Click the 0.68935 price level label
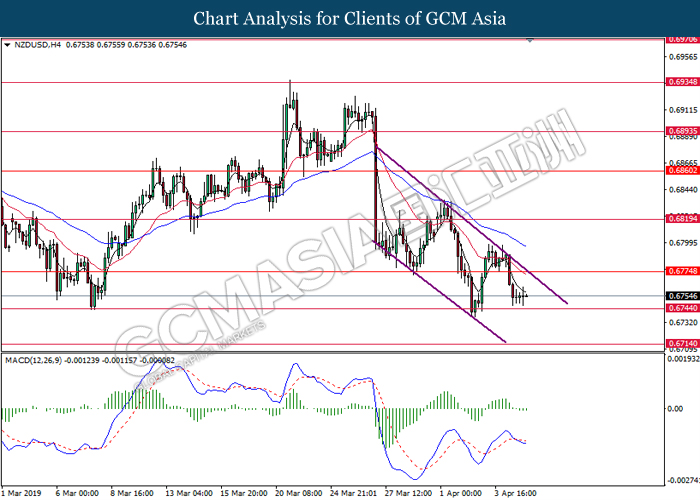Screen dimensions: 700x500 coord(683,131)
